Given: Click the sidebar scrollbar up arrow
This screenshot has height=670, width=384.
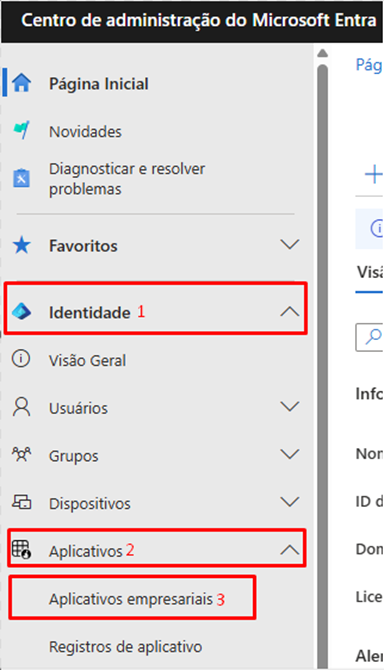Looking at the screenshot, I should coord(322,53).
